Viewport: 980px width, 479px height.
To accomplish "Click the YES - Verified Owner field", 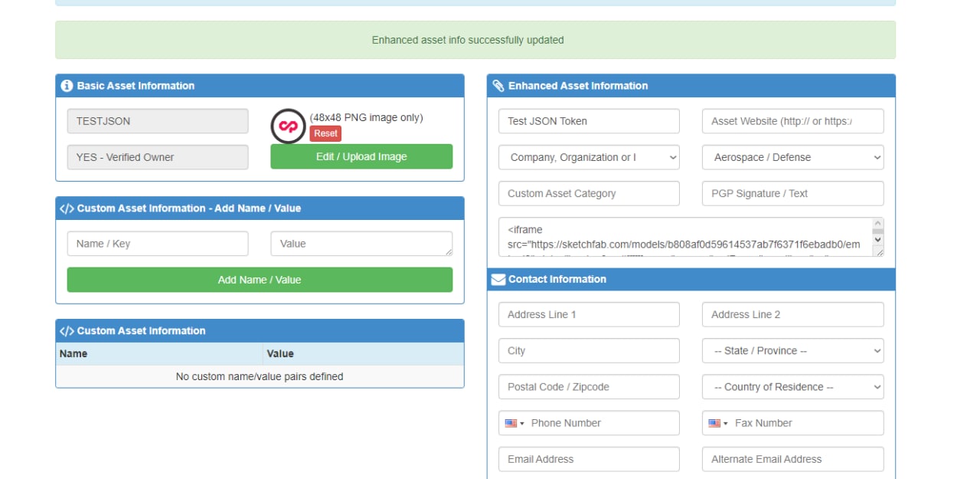I will (158, 157).
